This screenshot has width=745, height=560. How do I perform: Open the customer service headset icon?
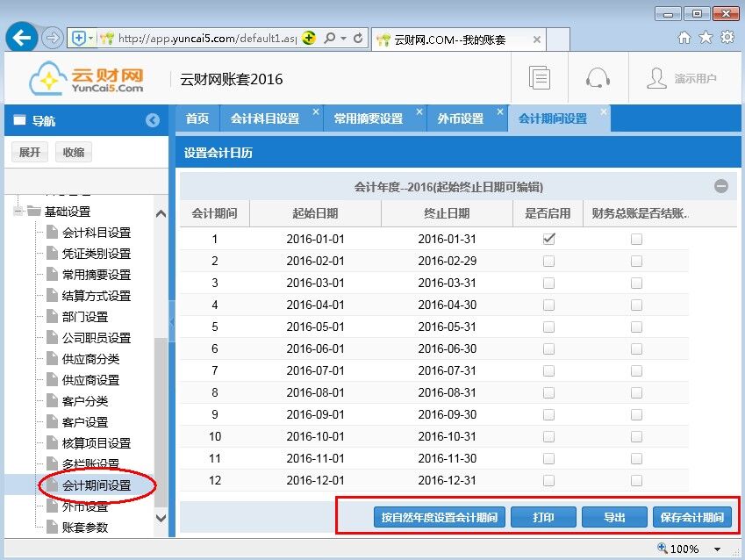(x=598, y=78)
